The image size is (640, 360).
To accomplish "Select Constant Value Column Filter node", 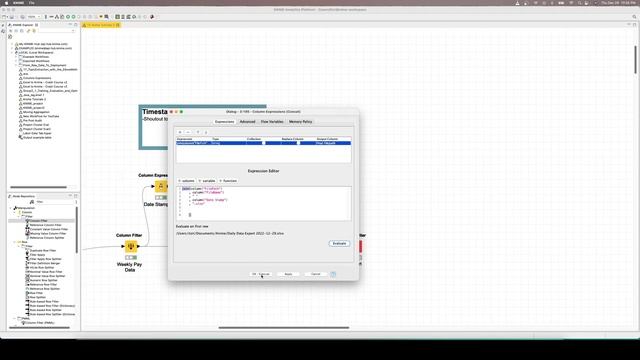I will click(49, 229).
